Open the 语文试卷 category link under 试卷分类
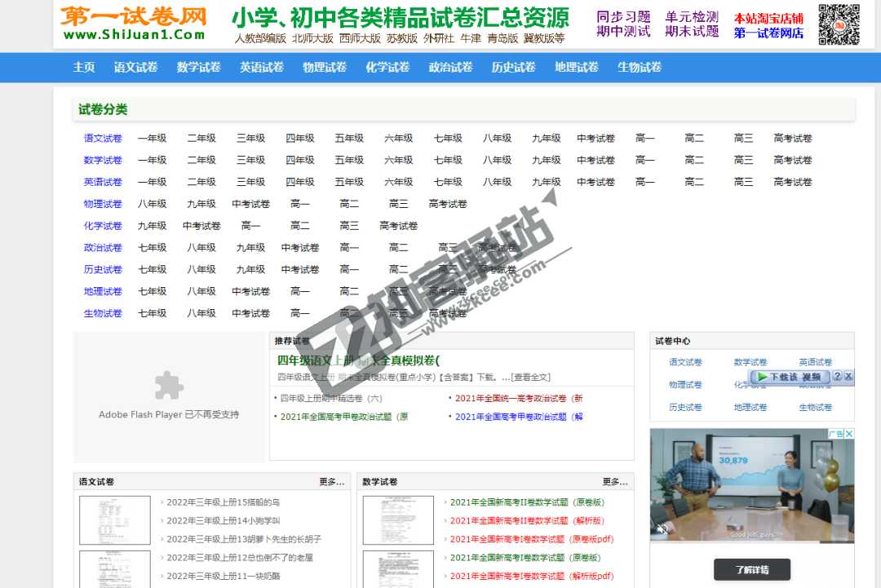This screenshot has width=881, height=588. 102,138
